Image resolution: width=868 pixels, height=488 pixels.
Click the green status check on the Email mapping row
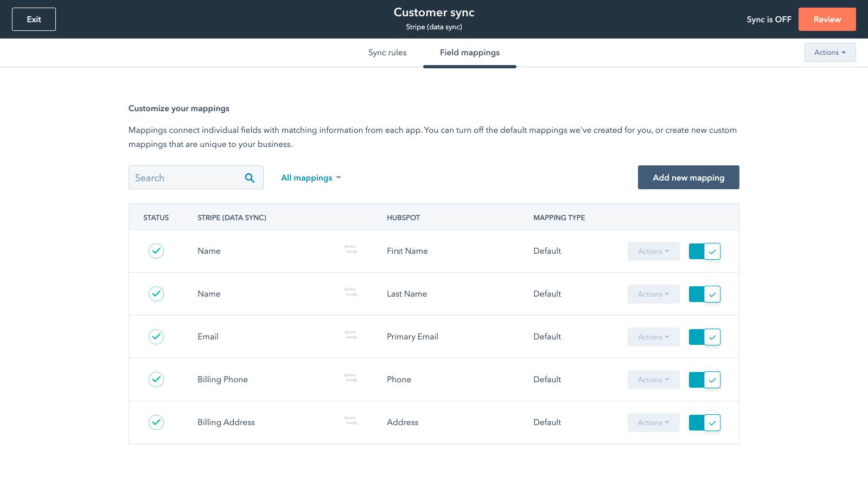[156, 337]
